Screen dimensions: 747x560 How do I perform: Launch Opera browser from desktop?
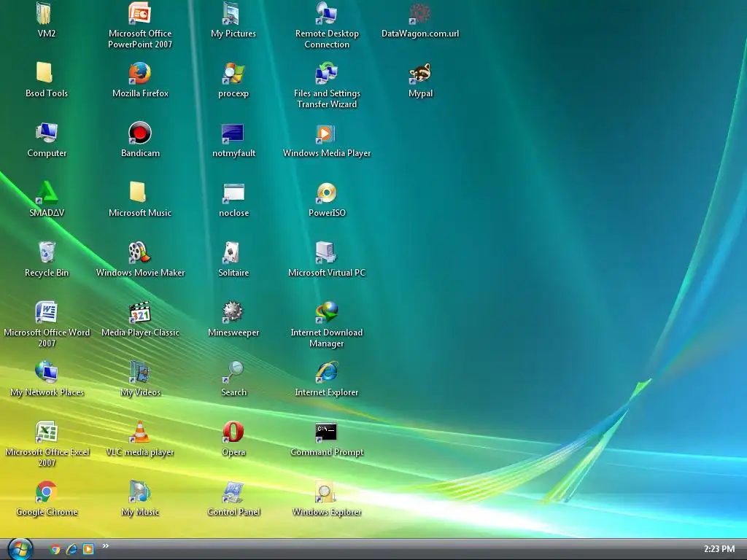pos(233,432)
